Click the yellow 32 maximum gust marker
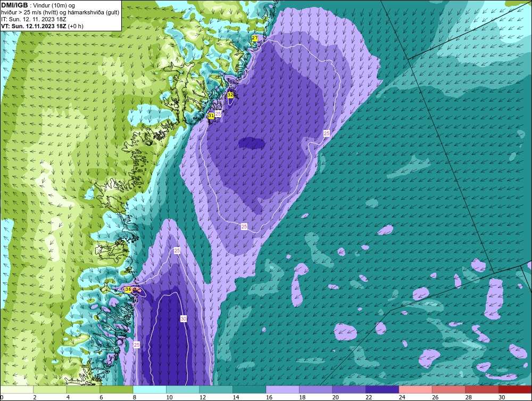532x401 pixels. 230,95
